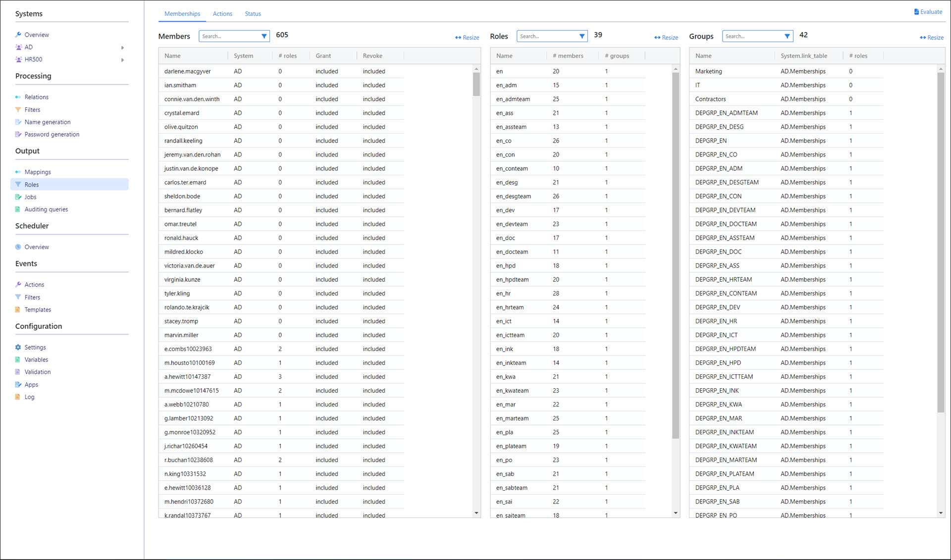This screenshot has width=951, height=560.
Task: Click the Password generation sidebar icon
Action: click(18, 134)
